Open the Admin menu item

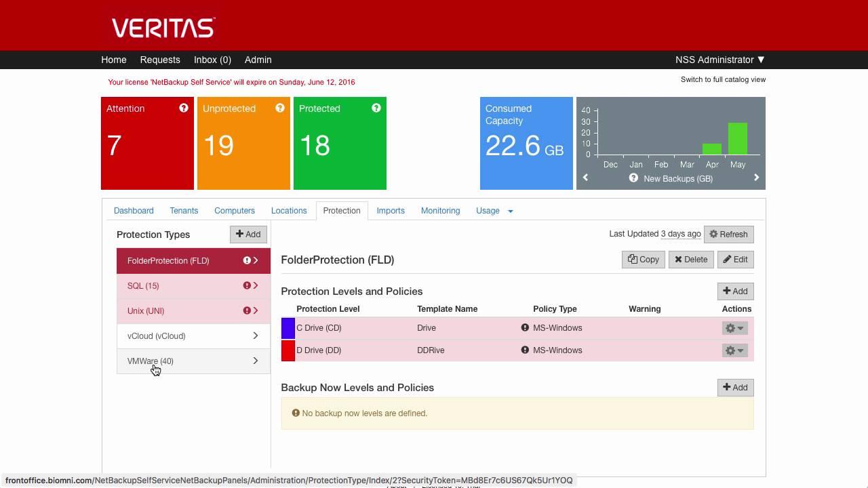click(x=258, y=60)
